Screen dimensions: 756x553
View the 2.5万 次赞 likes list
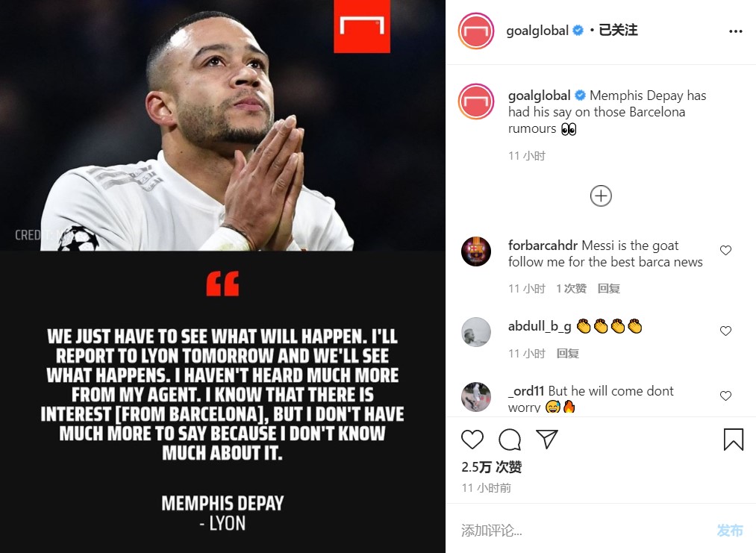point(491,467)
